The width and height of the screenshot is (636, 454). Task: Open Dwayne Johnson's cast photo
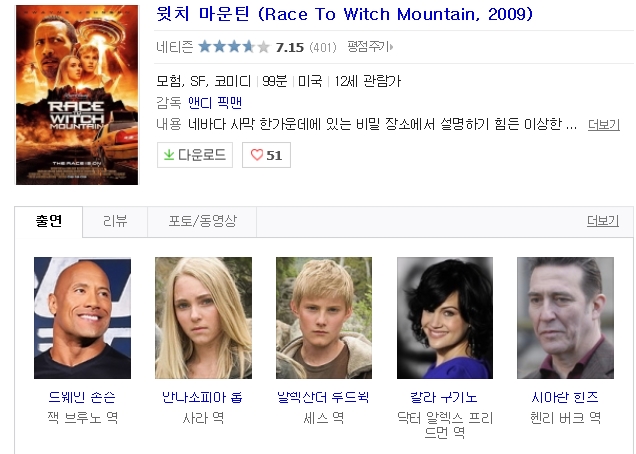(x=82, y=318)
